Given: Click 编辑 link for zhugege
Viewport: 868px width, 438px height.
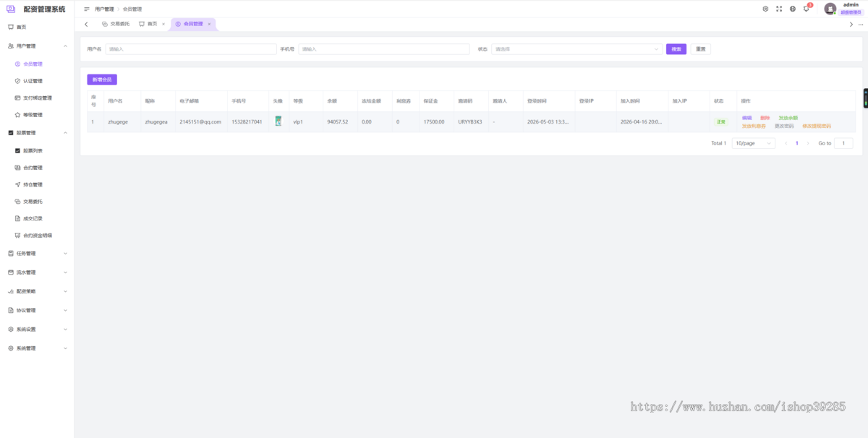Looking at the screenshot, I should pos(746,118).
